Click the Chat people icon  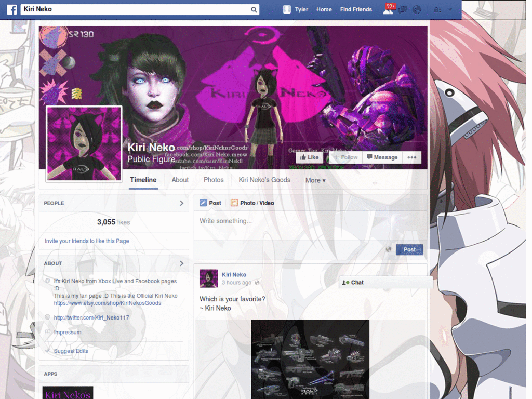pyautogui.click(x=345, y=282)
